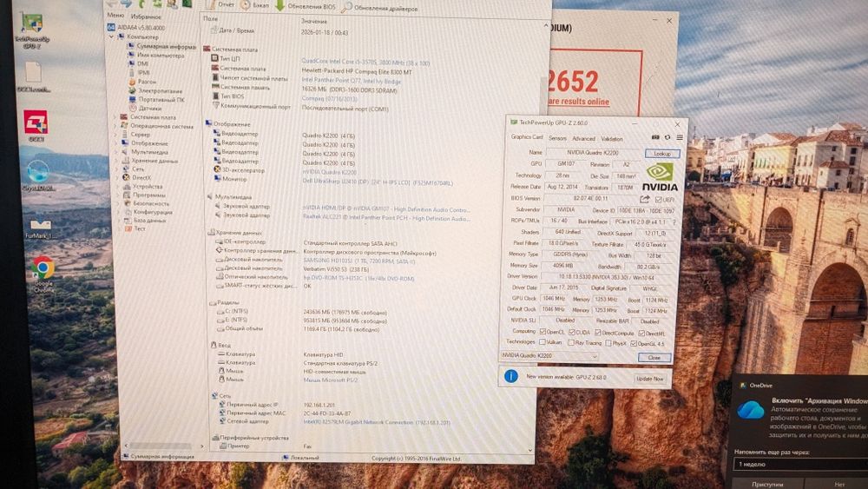Open the red OCCT desktop icon
This screenshot has width=868, height=489.
(36, 126)
